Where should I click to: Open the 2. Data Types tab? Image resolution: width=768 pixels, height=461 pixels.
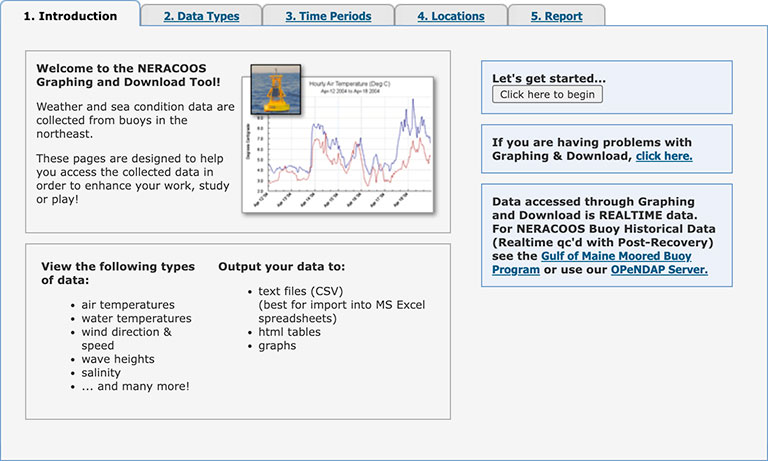[201, 16]
